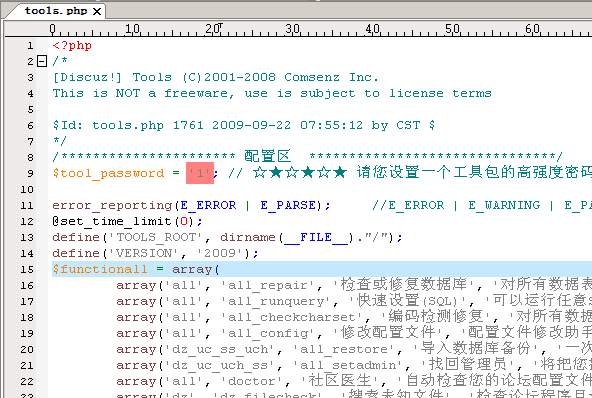592x398 pixels.
Task: Close the tools.php tab
Action: 97,11
